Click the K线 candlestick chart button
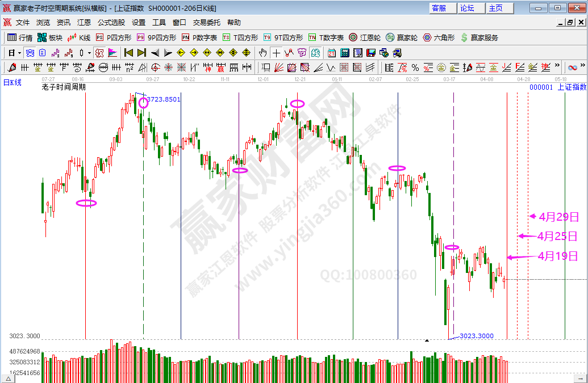The height and width of the screenshot is (383, 588). (79, 37)
